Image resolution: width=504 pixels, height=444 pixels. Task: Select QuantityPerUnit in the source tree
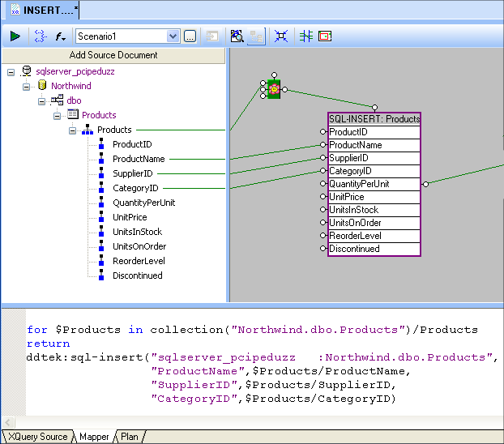pyautogui.click(x=143, y=203)
